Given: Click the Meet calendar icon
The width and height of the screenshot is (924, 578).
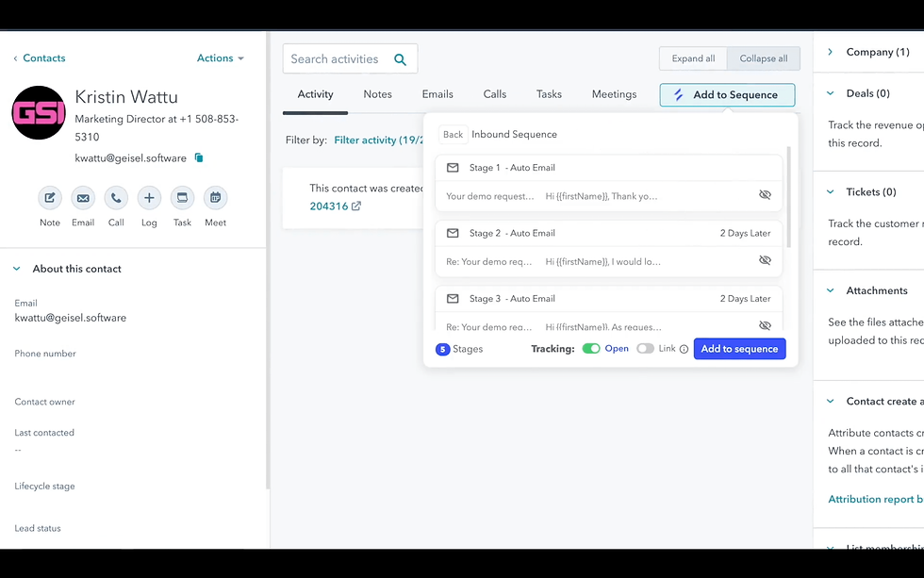Looking at the screenshot, I should pos(215,197).
